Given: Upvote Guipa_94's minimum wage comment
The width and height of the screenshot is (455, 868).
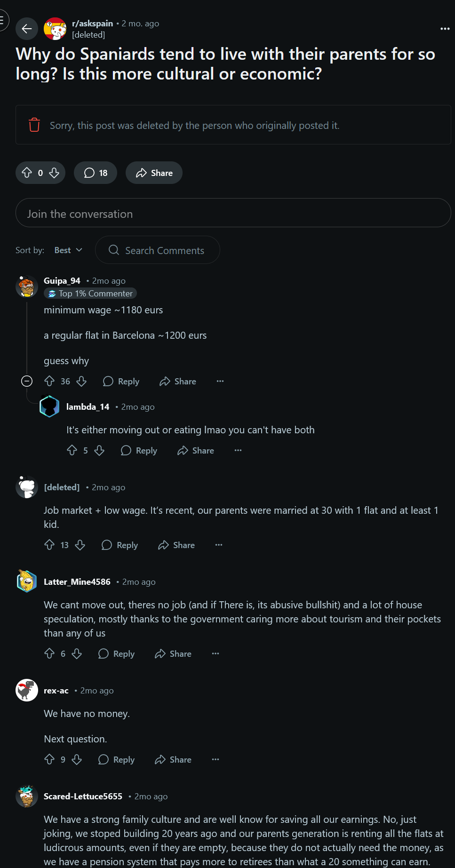Looking at the screenshot, I should coord(49,381).
